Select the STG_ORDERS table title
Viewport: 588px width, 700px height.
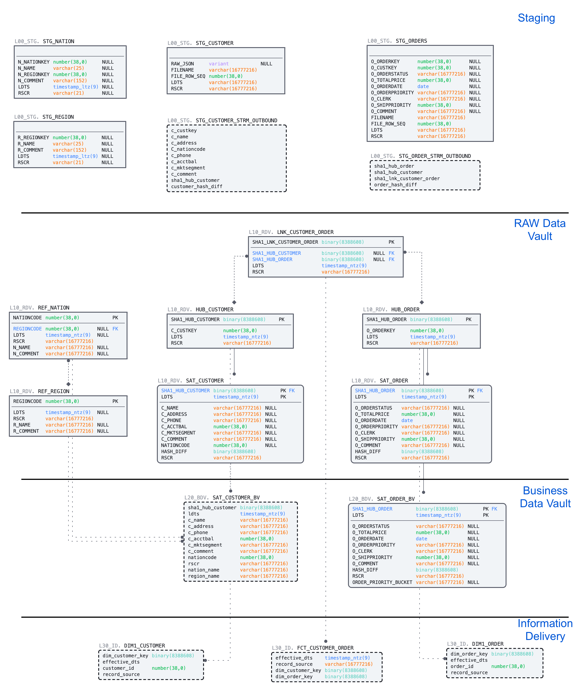[x=411, y=41]
